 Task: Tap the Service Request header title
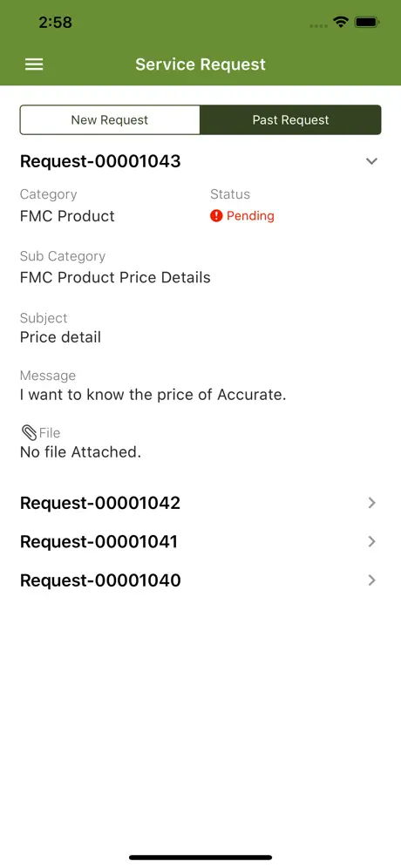click(x=200, y=64)
